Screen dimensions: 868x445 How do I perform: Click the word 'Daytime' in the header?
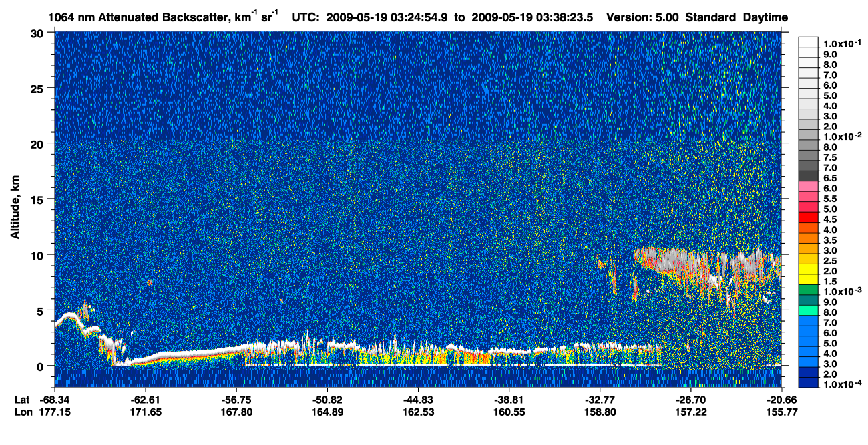click(765, 17)
